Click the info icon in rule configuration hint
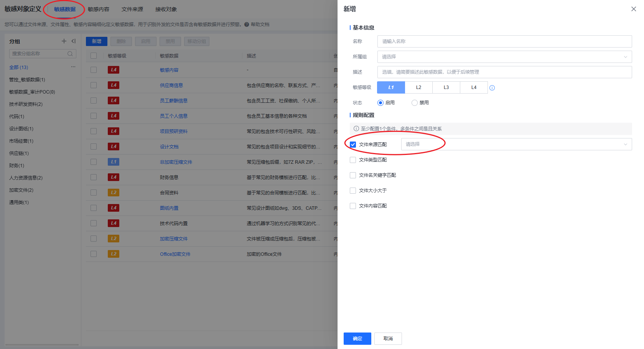The image size is (644, 349). (x=356, y=129)
